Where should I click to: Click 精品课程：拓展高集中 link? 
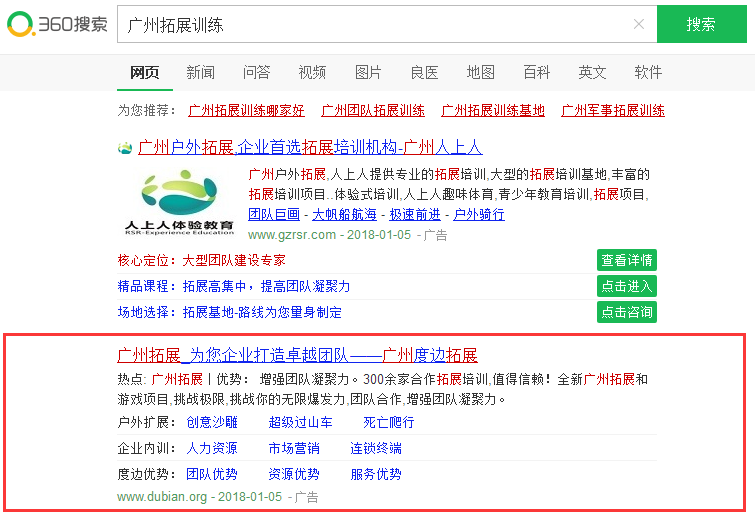[x=234, y=286]
